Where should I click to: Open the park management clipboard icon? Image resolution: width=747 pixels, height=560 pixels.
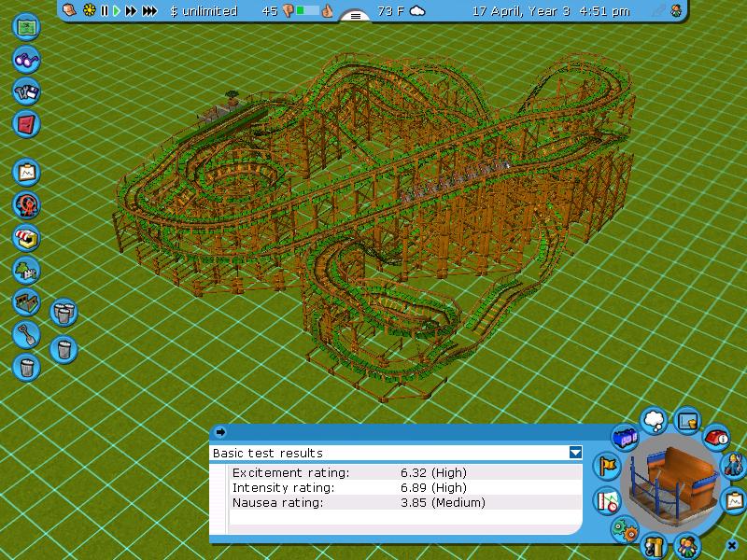(x=26, y=172)
